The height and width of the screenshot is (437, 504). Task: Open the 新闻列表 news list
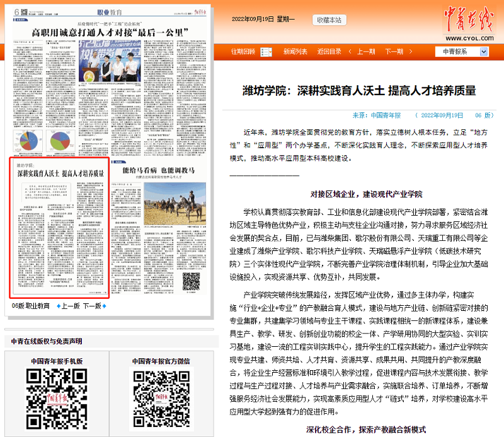(295, 52)
